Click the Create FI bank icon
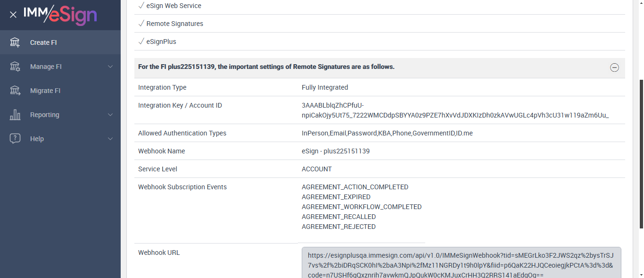 (15, 42)
